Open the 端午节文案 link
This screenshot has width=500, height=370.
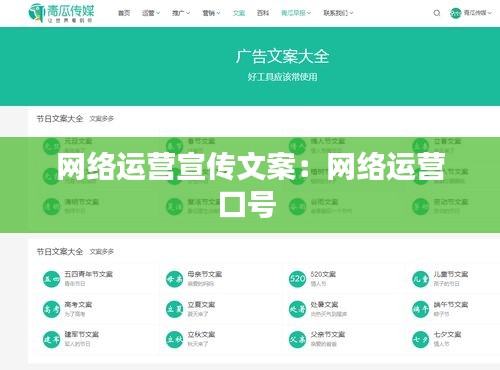tap(451, 305)
